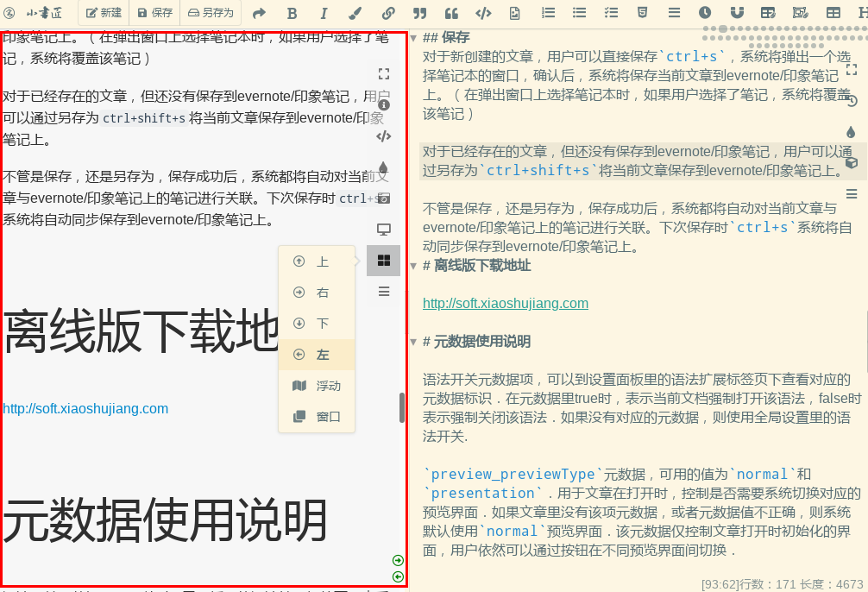Collapse the # 离线版下载地址 fold arrow
This screenshot has height=592, width=868.
click(413, 267)
